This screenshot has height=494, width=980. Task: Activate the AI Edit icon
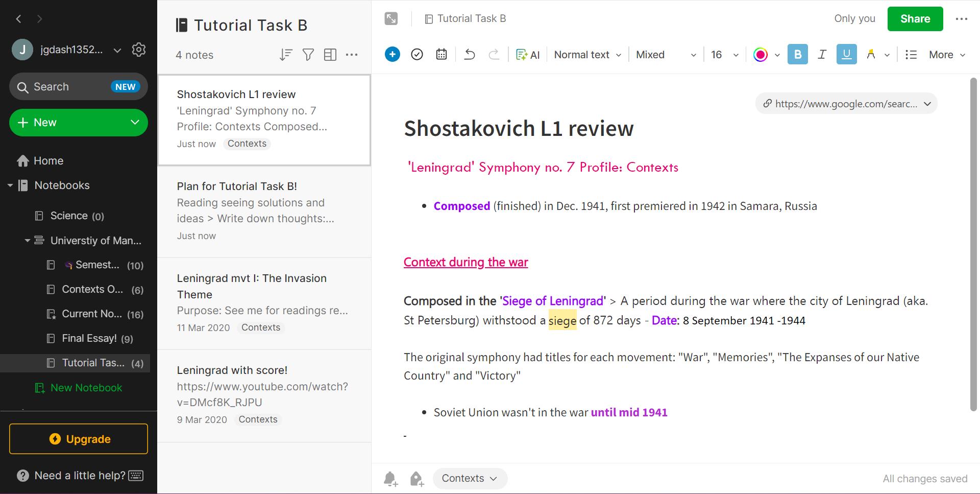[x=528, y=54]
